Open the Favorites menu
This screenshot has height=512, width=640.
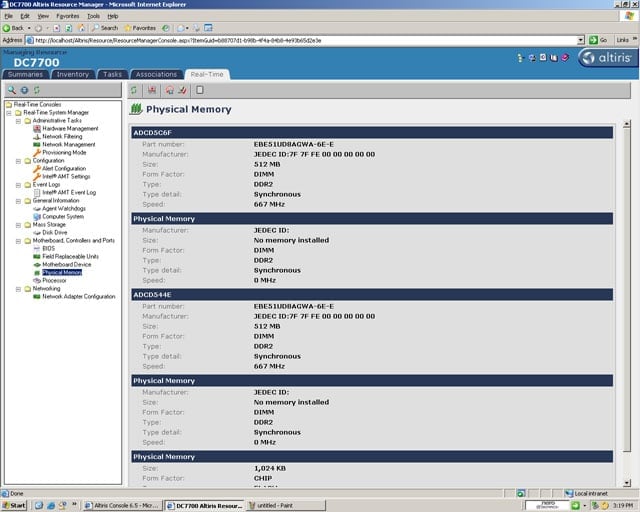[x=68, y=16]
